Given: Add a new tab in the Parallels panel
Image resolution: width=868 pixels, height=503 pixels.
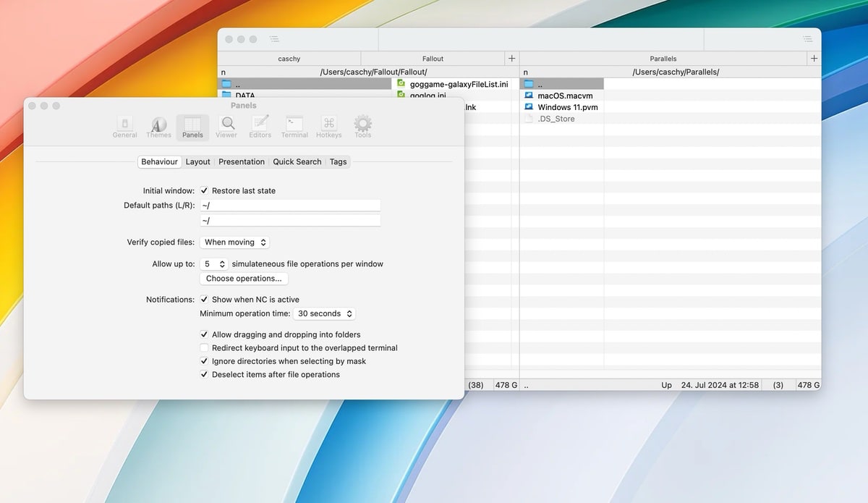Looking at the screenshot, I should pyautogui.click(x=813, y=58).
